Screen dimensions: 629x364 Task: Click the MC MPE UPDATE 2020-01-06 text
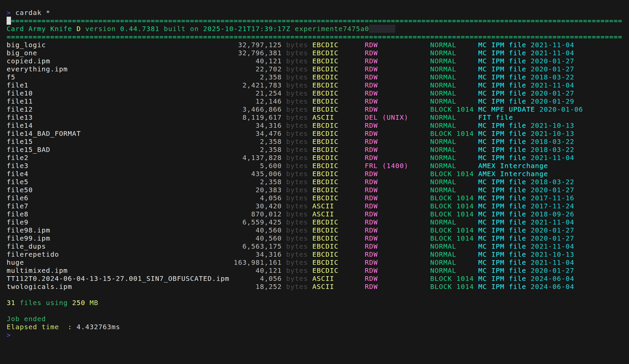[x=530, y=110]
